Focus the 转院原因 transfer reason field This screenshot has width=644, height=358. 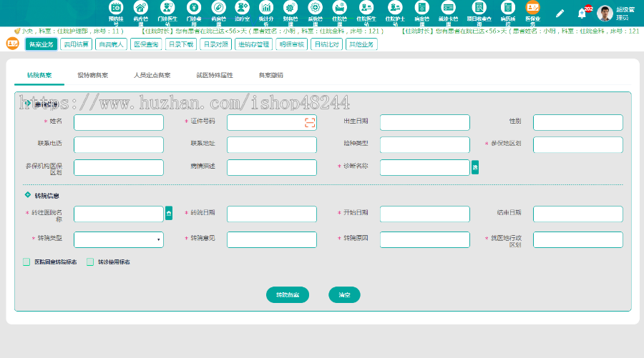[x=424, y=239]
